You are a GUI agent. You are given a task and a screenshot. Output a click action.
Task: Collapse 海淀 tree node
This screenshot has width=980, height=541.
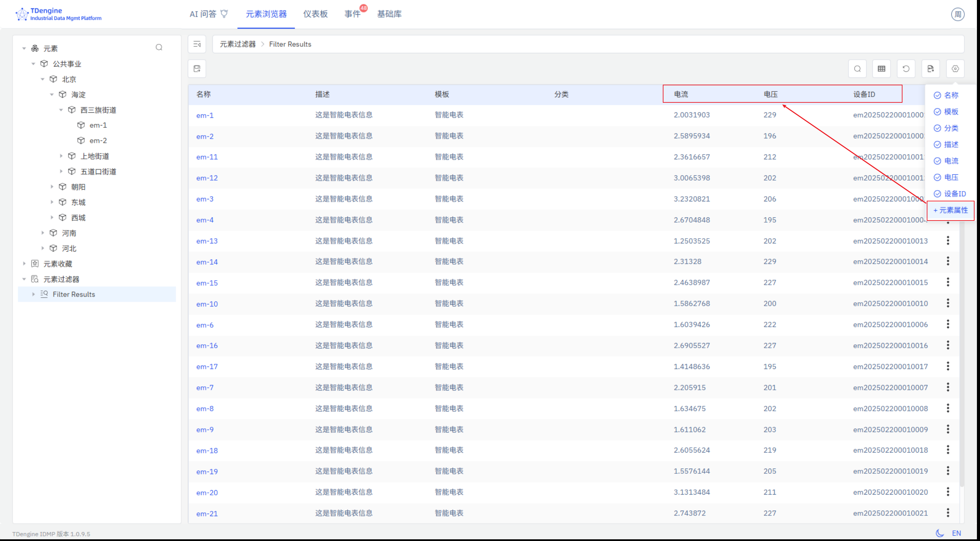pyautogui.click(x=52, y=95)
